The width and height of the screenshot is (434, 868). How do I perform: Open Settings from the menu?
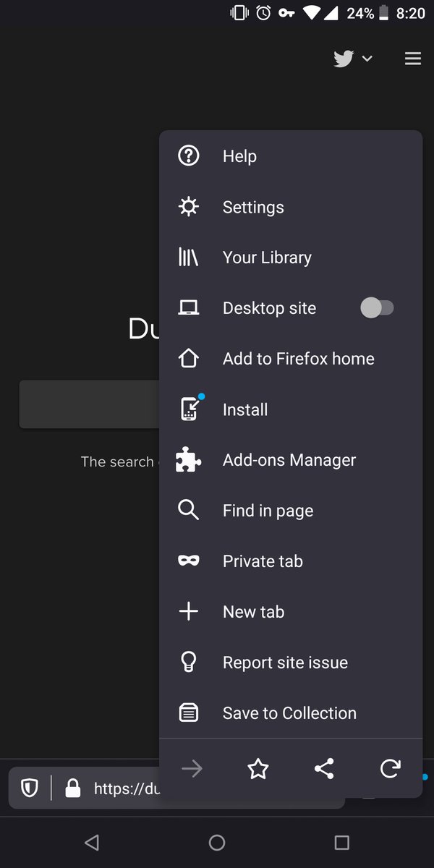tap(291, 207)
